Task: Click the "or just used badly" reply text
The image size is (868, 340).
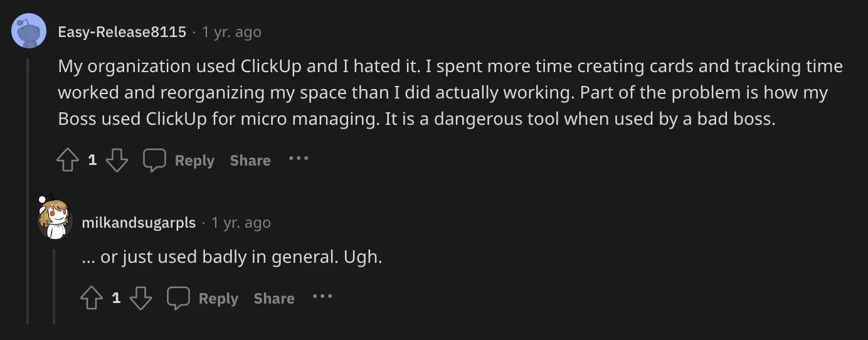Action: coord(232,257)
